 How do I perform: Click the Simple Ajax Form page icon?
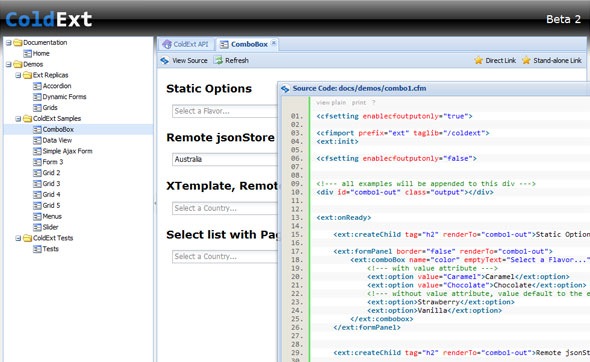(x=37, y=151)
